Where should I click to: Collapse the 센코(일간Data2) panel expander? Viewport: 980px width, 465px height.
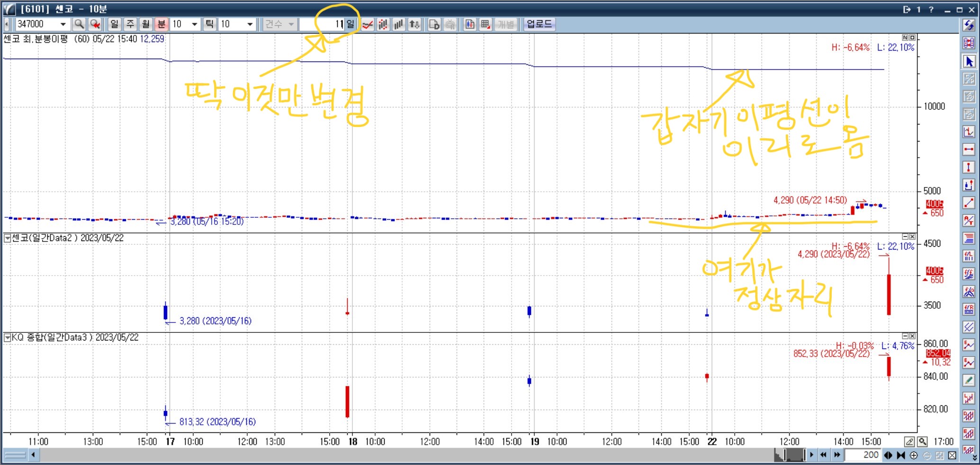[x=7, y=238]
